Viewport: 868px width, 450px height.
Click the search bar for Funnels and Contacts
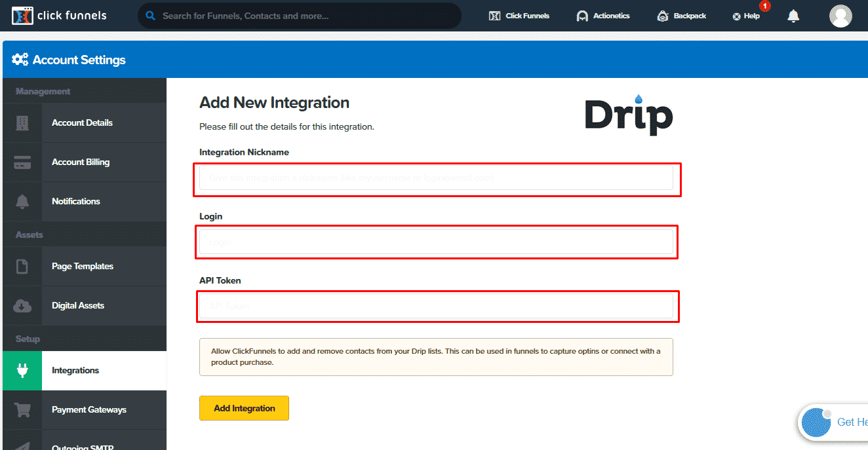coord(299,16)
